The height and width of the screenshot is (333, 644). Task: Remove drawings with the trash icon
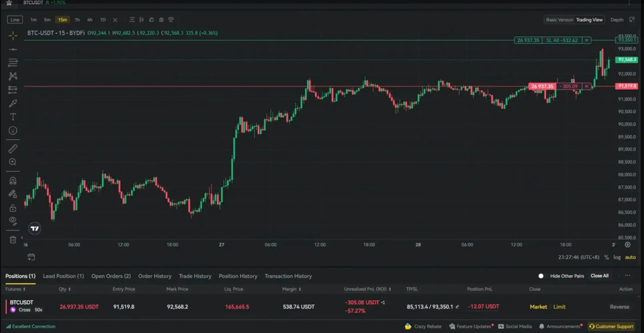13,240
